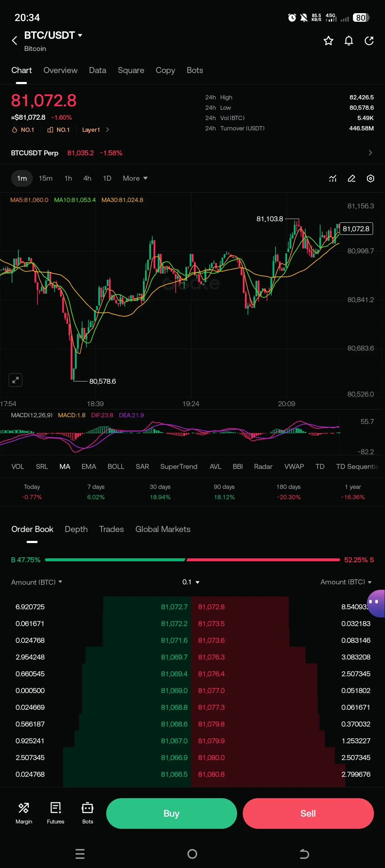Select the 4h timeframe
The height and width of the screenshot is (868, 385).
pyautogui.click(x=87, y=178)
